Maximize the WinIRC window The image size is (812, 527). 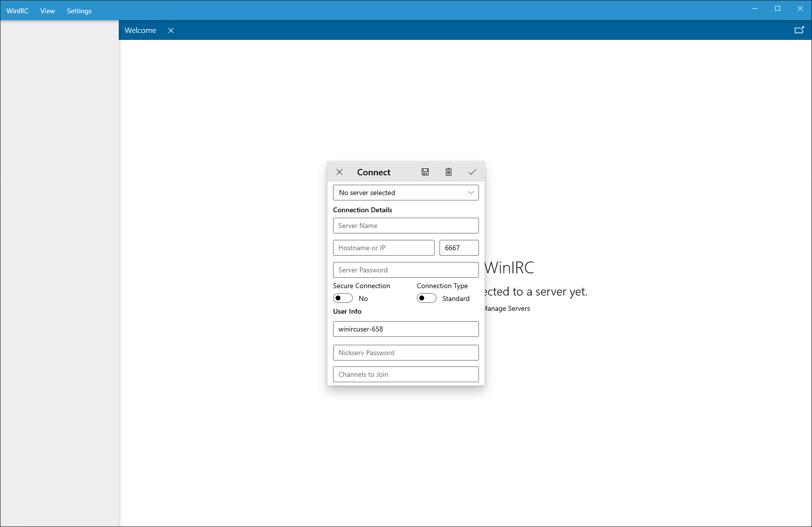778,9
